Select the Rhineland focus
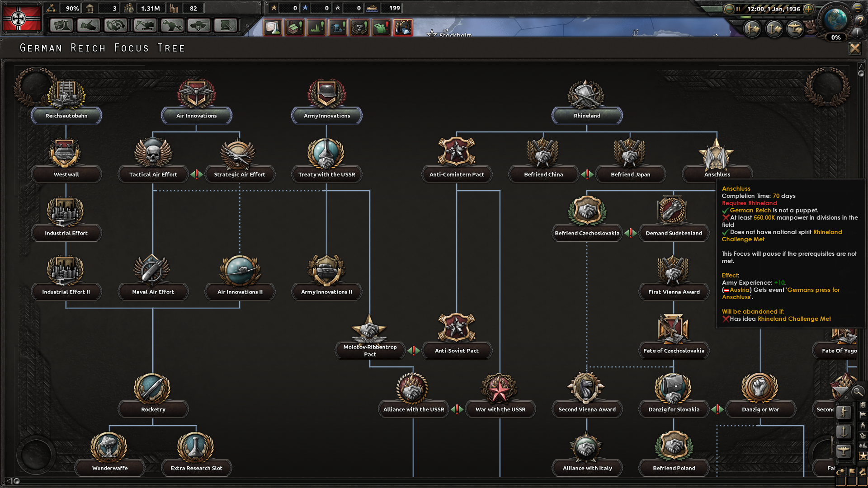 click(x=587, y=102)
